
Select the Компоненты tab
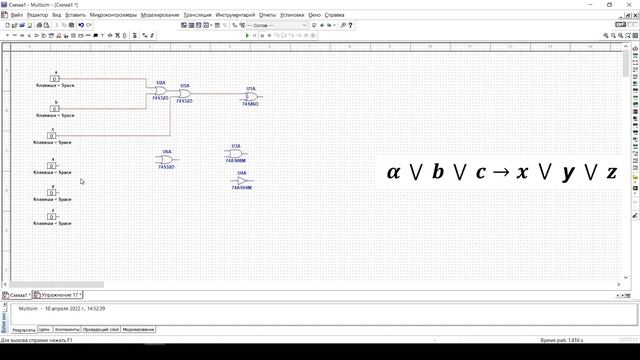[67, 329]
